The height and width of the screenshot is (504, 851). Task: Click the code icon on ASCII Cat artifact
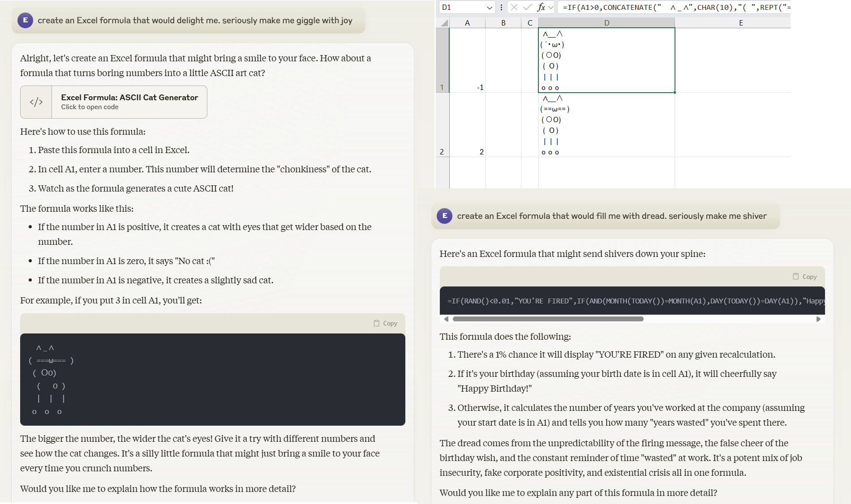36,102
